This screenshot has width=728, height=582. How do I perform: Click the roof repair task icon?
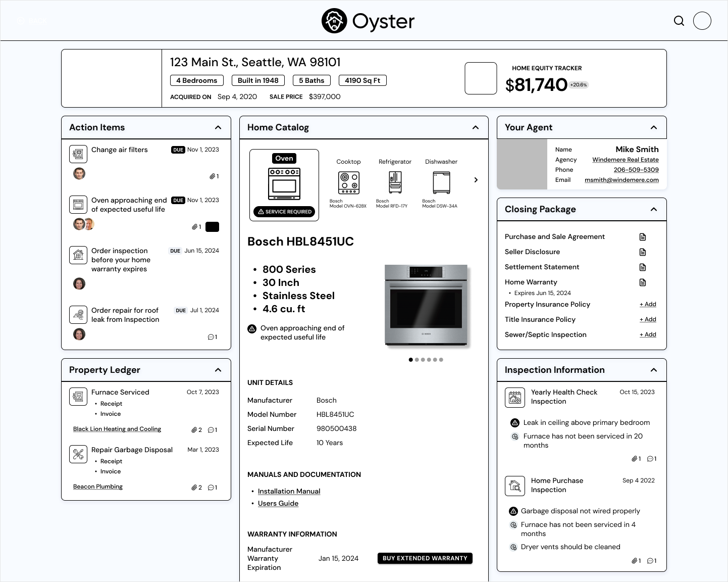[x=78, y=315]
